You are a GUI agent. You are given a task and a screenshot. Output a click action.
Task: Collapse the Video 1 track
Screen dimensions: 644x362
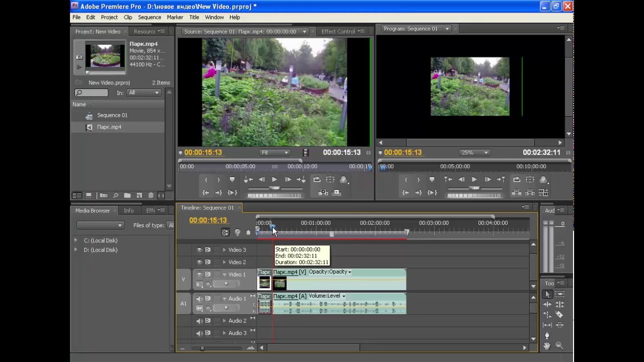(x=224, y=275)
